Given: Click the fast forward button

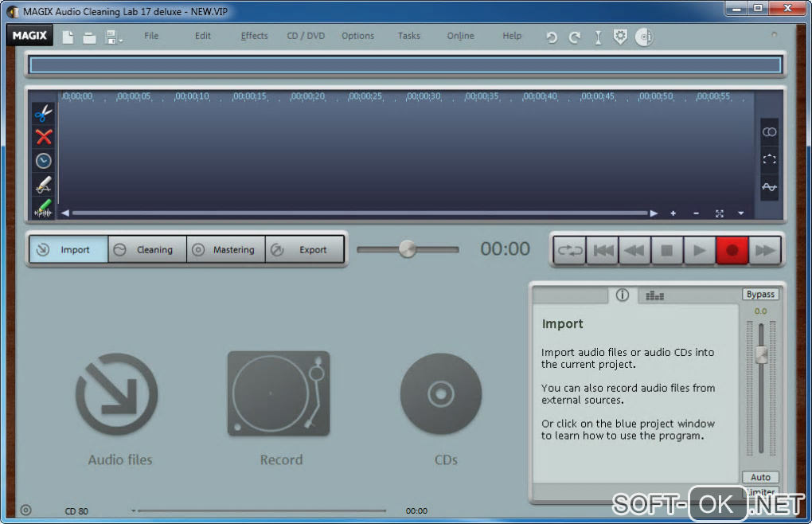Looking at the screenshot, I should click(x=765, y=251).
